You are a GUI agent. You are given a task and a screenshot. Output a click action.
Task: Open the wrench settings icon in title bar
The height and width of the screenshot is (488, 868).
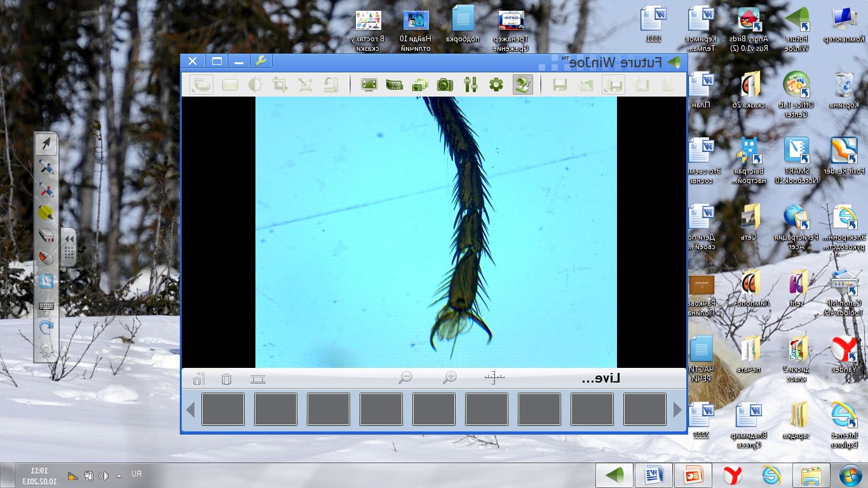tap(261, 62)
